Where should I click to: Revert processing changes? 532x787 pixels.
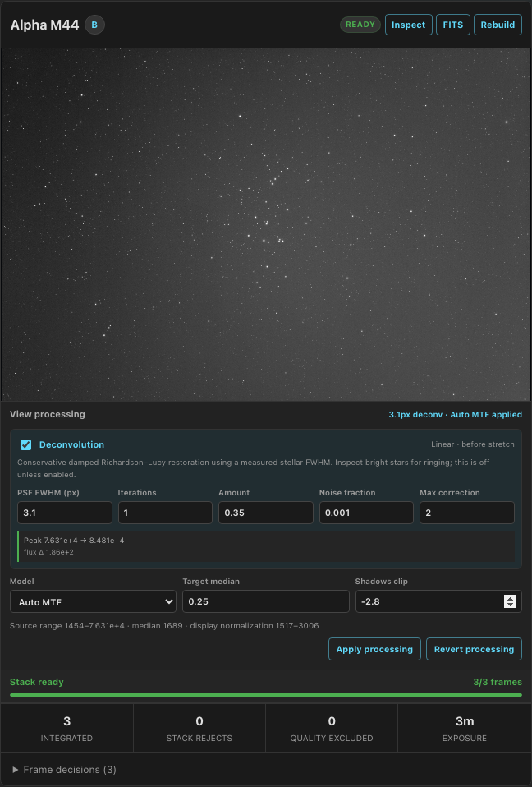[474, 649]
